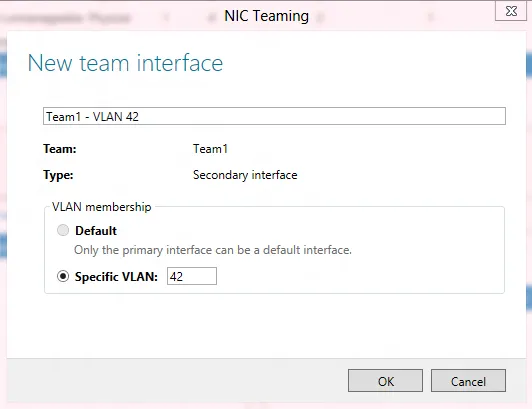Select the Specific VLAN radio button
The image size is (532, 409).
(x=63, y=276)
